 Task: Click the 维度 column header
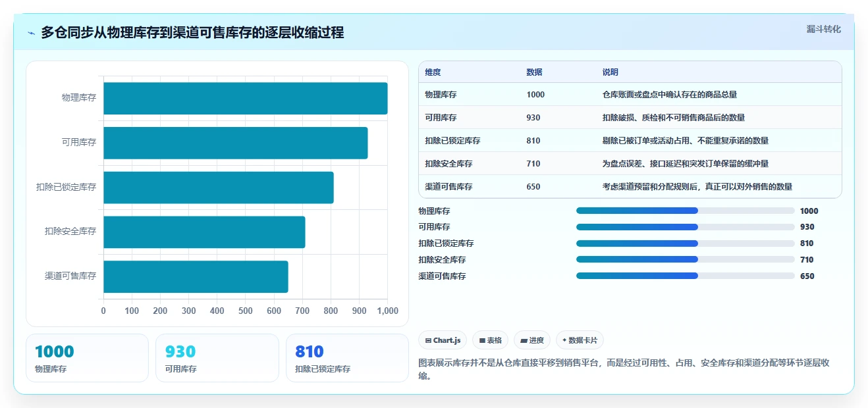pos(433,72)
